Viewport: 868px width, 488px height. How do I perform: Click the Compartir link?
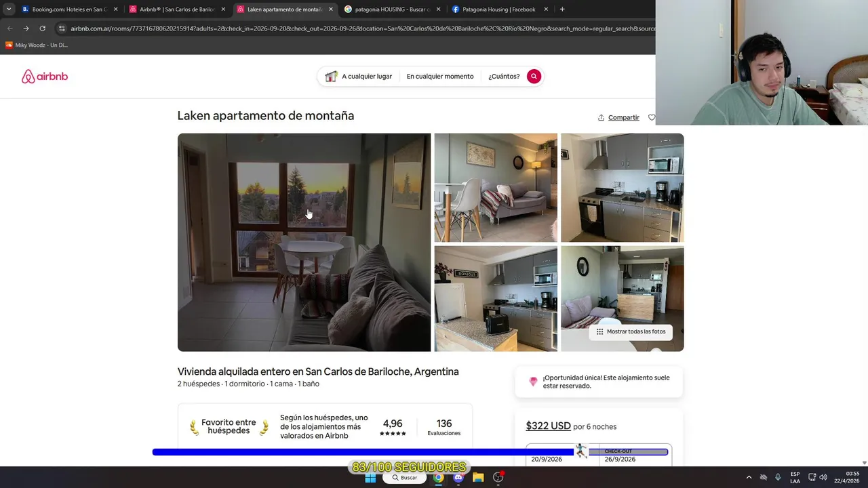624,118
